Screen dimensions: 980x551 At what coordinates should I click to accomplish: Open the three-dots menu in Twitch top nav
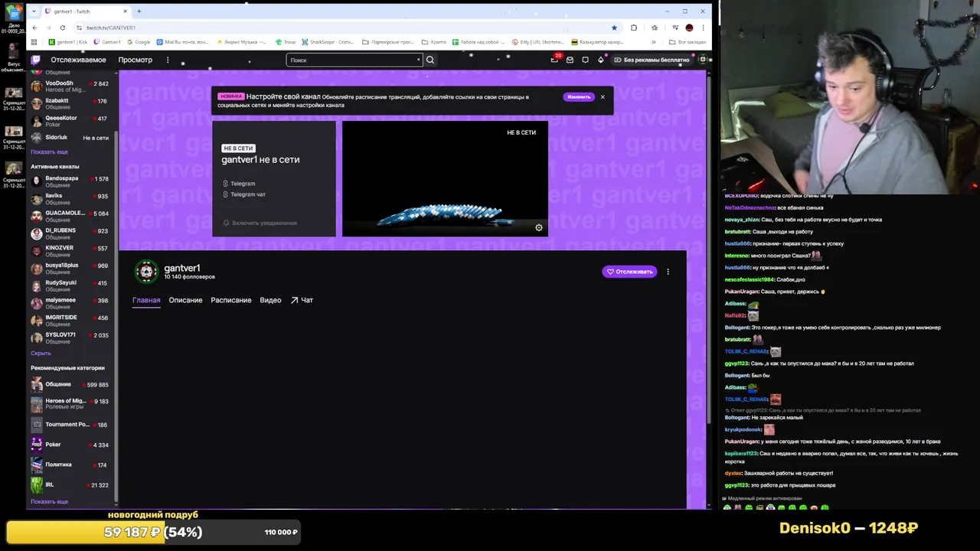[x=168, y=60]
